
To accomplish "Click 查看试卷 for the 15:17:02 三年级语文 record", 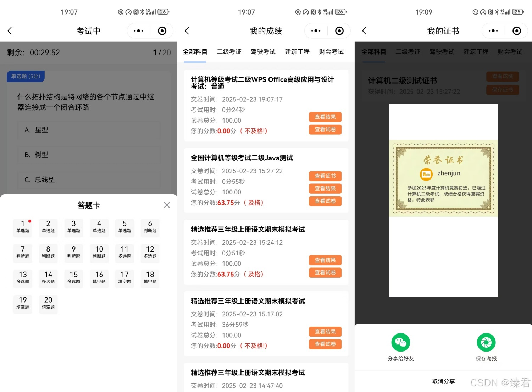I will click(325, 344).
